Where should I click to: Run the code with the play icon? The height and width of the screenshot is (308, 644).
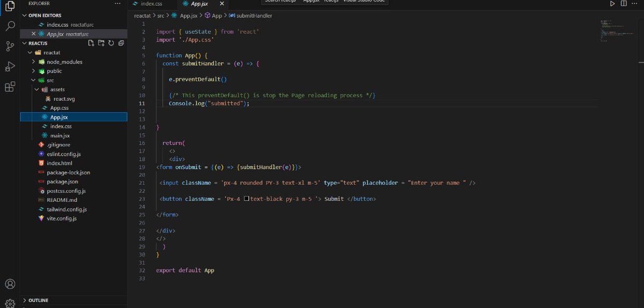[x=612, y=4]
